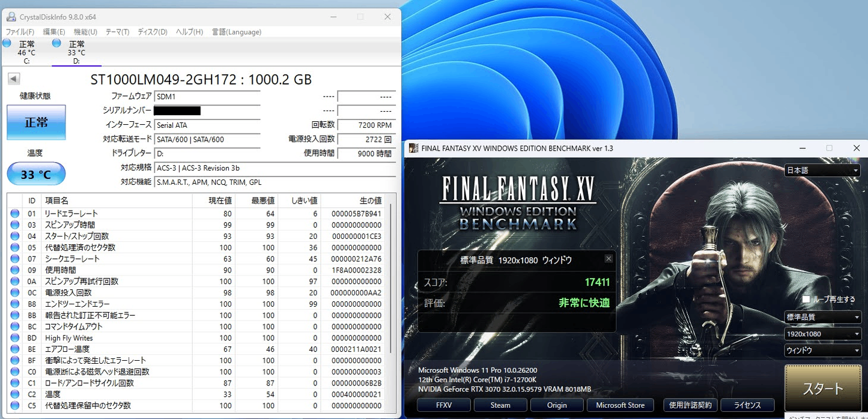Click the Steam store button

click(500, 405)
